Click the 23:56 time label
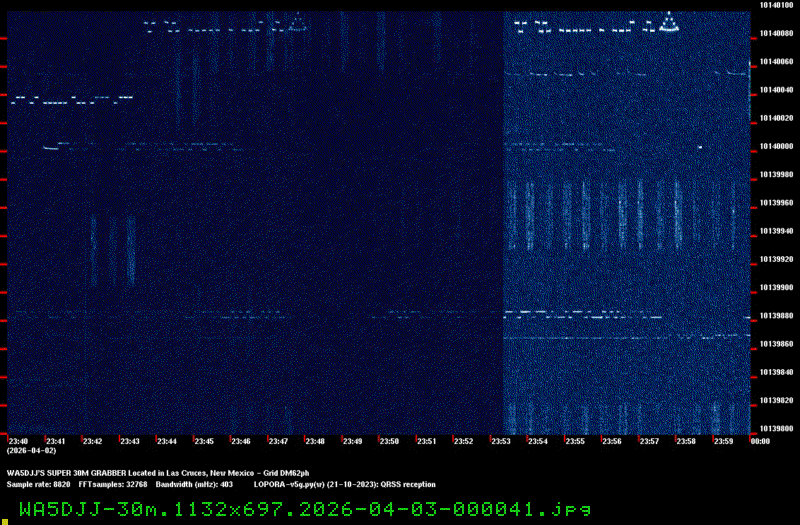800x525 pixels. pos(612,441)
